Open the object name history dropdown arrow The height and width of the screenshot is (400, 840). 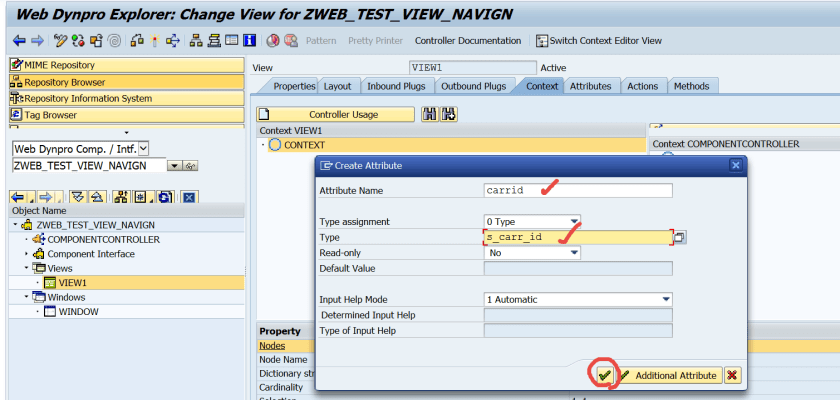175,166
